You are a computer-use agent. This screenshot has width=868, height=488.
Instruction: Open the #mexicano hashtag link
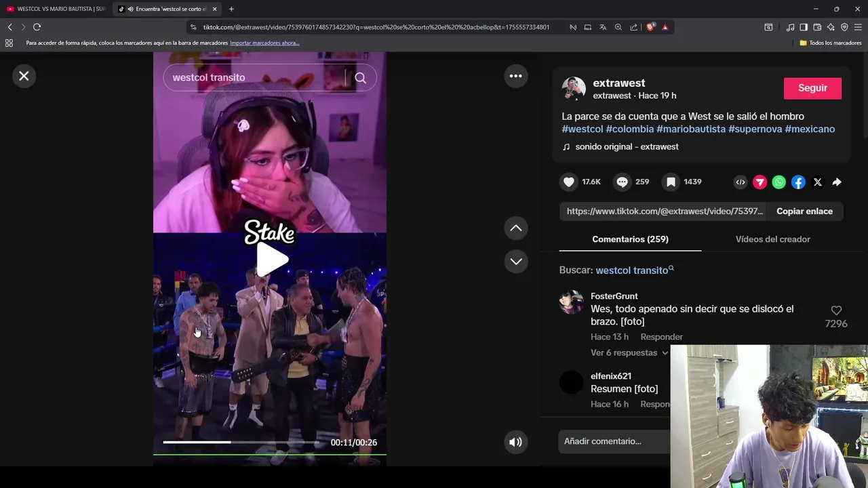click(x=810, y=129)
